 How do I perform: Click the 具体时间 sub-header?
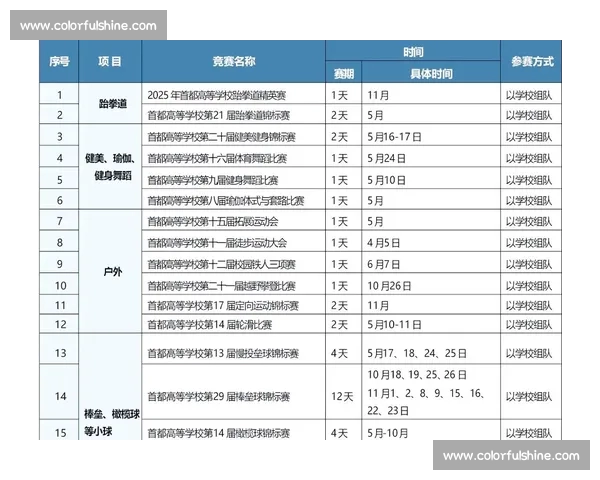(x=431, y=73)
